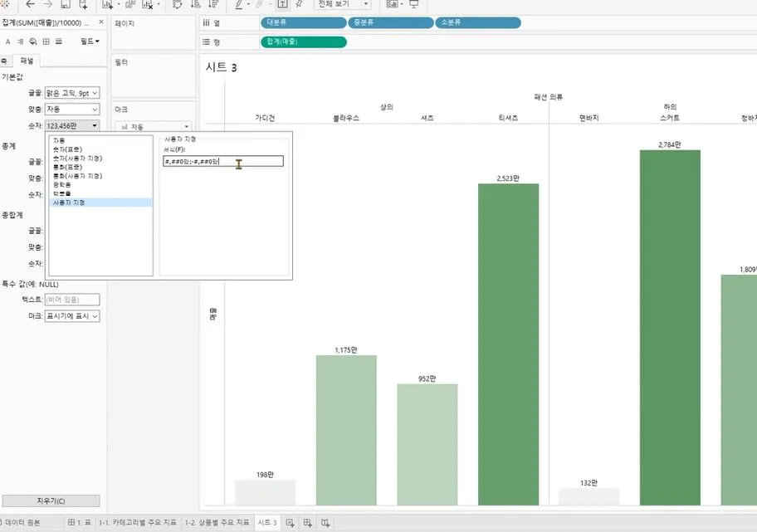Expand the 기본값 맞춤 자동 dropdown
The height and width of the screenshot is (532, 757).
click(x=72, y=109)
